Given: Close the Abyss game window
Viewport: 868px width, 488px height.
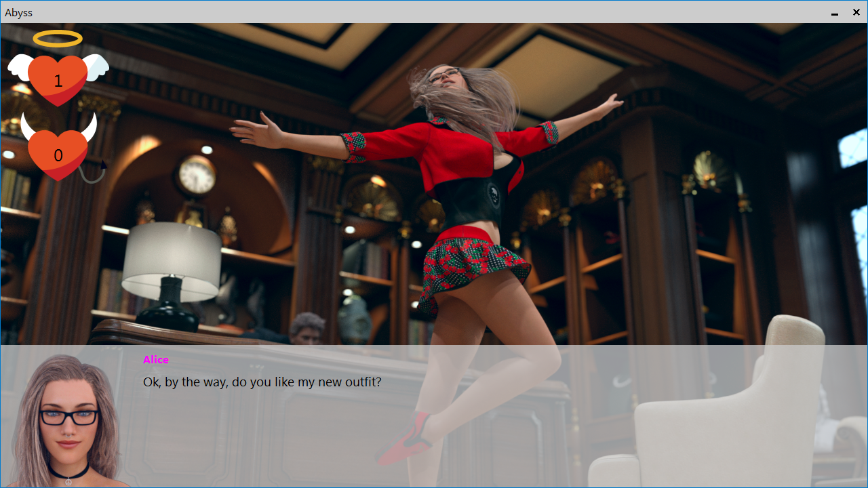Looking at the screenshot, I should 856,12.
